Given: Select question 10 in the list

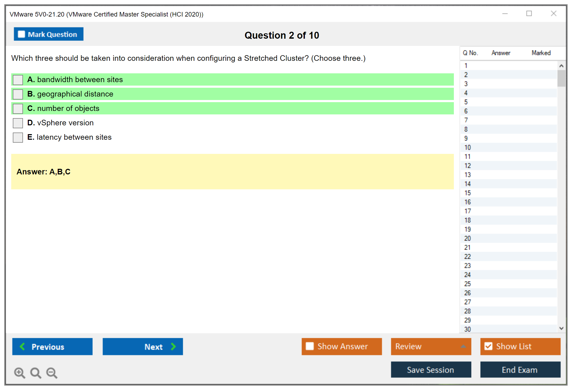Looking at the screenshot, I should coord(467,147).
